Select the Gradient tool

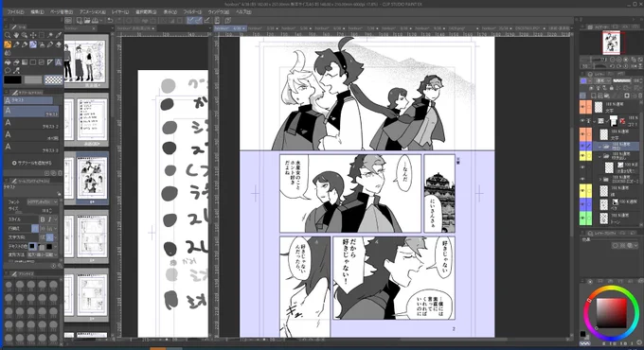pyautogui.click(x=25, y=62)
